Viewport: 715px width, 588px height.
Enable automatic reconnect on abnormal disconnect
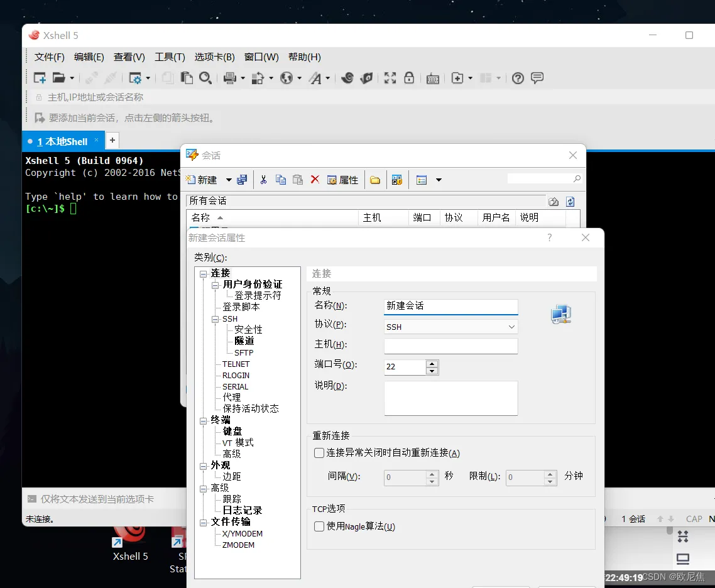319,453
